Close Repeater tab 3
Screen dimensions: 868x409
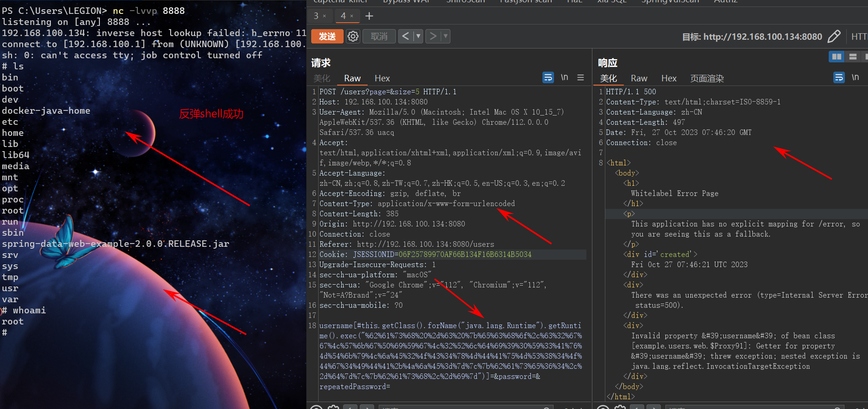click(x=324, y=16)
